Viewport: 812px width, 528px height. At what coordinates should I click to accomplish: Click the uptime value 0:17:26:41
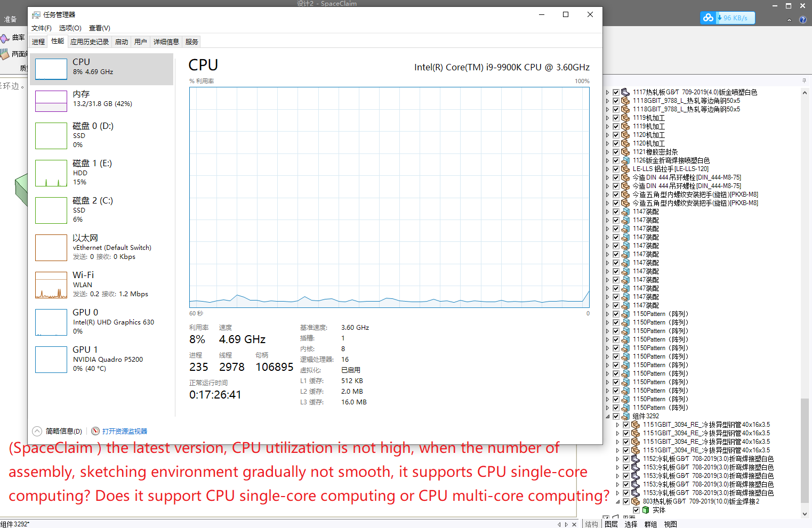pyautogui.click(x=215, y=395)
